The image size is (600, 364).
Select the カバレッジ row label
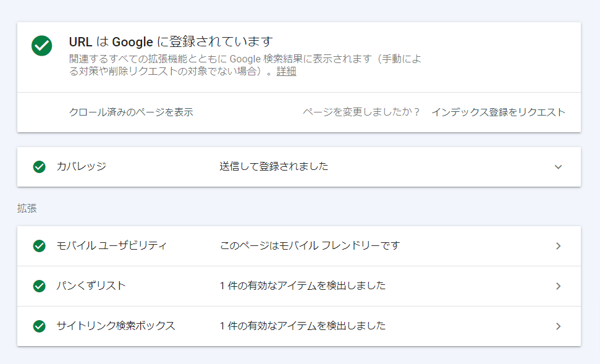click(x=81, y=166)
